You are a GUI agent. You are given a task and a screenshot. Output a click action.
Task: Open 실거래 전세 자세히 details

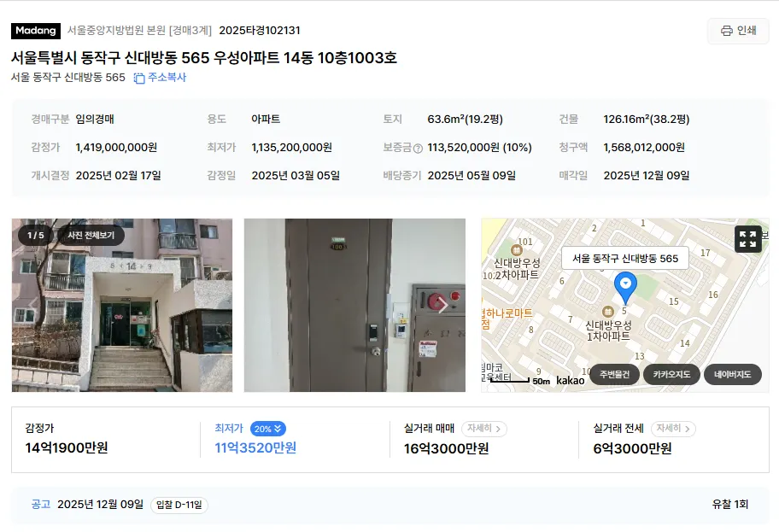673,428
